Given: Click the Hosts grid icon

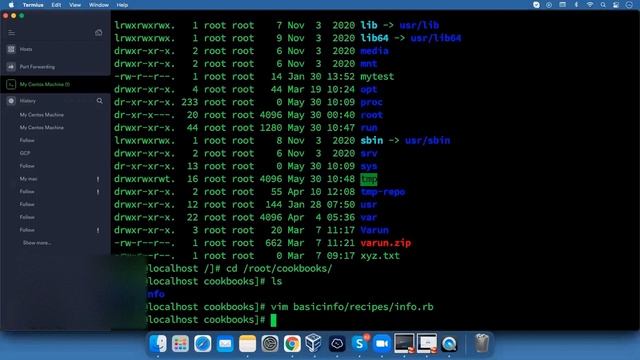Looking at the screenshot, I should [x=11, y=49].
